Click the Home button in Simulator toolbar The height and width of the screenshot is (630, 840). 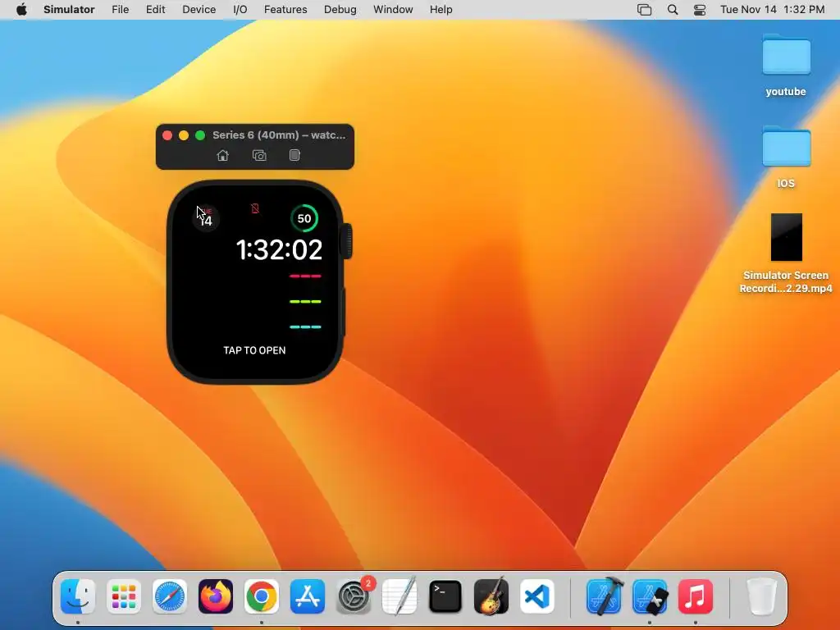[x=222, y=155]
